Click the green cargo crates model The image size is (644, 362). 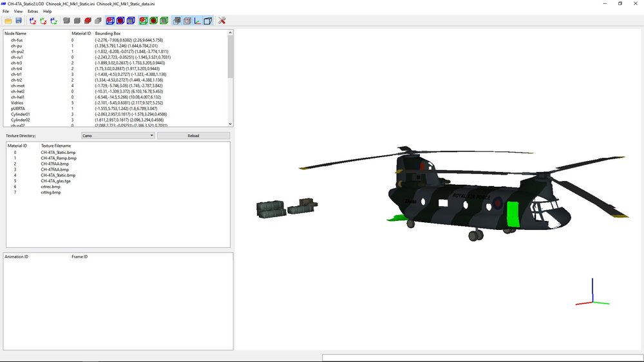(x=287, y=208)
